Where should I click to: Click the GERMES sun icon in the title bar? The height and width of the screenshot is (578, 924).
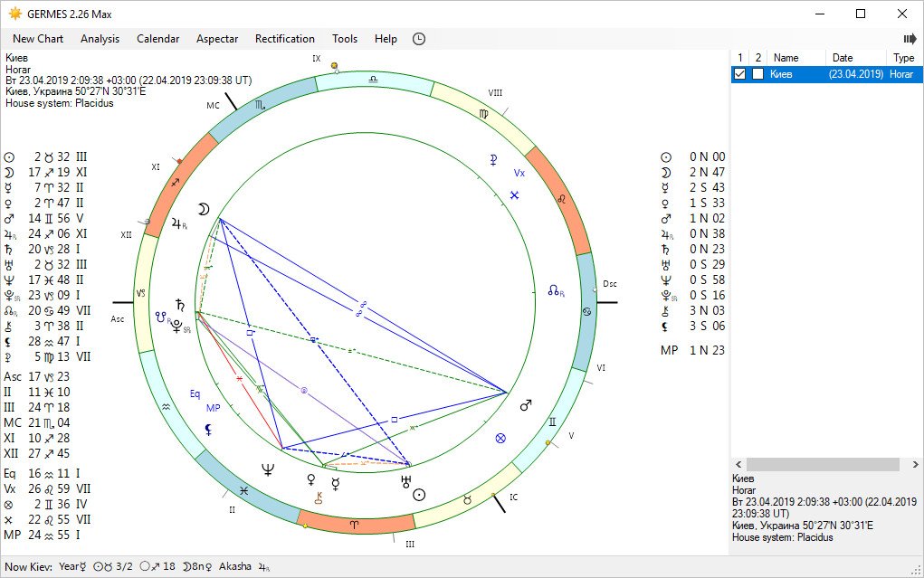[x=14, y=14]
